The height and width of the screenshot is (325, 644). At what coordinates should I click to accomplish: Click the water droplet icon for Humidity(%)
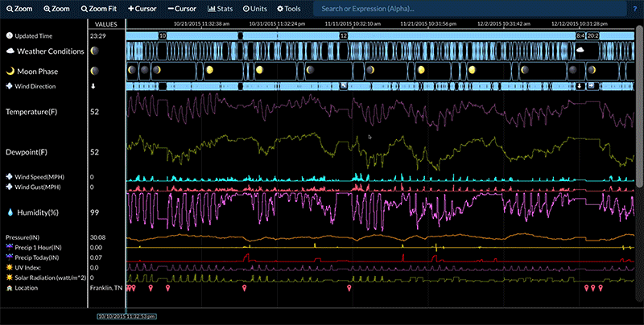pos(10,212)
